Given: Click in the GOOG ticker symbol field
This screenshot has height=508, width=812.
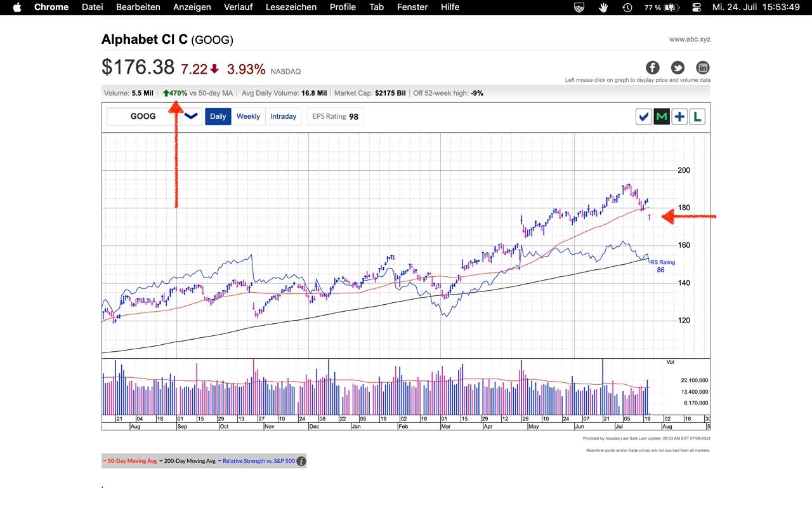Looking at the screenshot, I should pyautogui.click(x=143, y=116).
